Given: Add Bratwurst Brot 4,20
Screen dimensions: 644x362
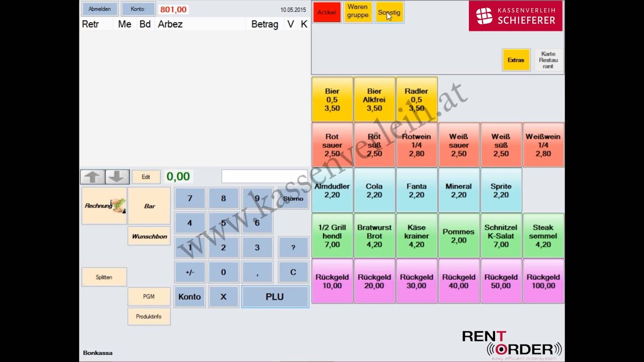Looking at the screenshot, I should click(x=374, y=236).
